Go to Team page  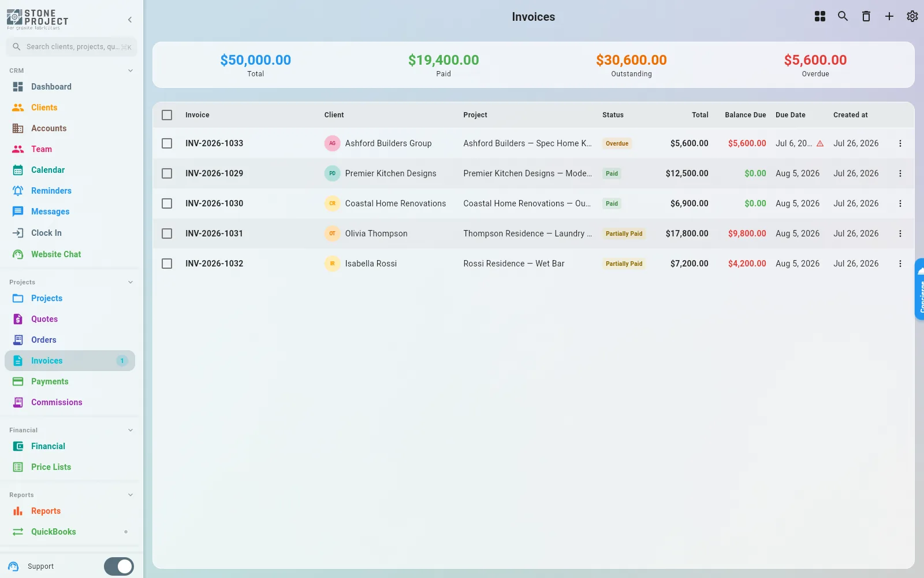coord(70,149)
